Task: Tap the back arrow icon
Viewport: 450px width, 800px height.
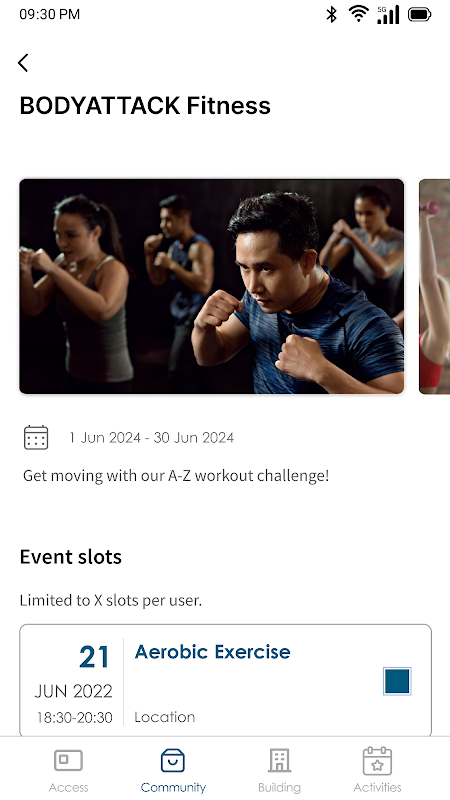Action: point(23,63)
